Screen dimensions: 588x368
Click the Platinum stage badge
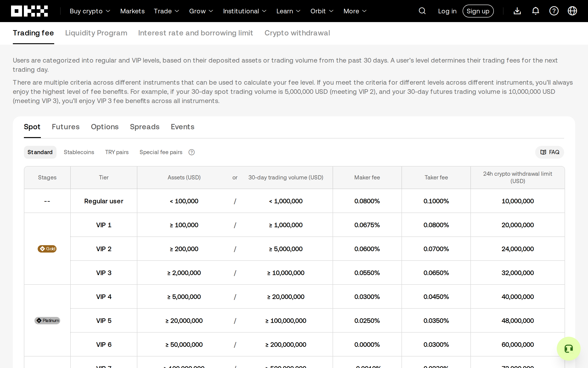coord(47,321)
